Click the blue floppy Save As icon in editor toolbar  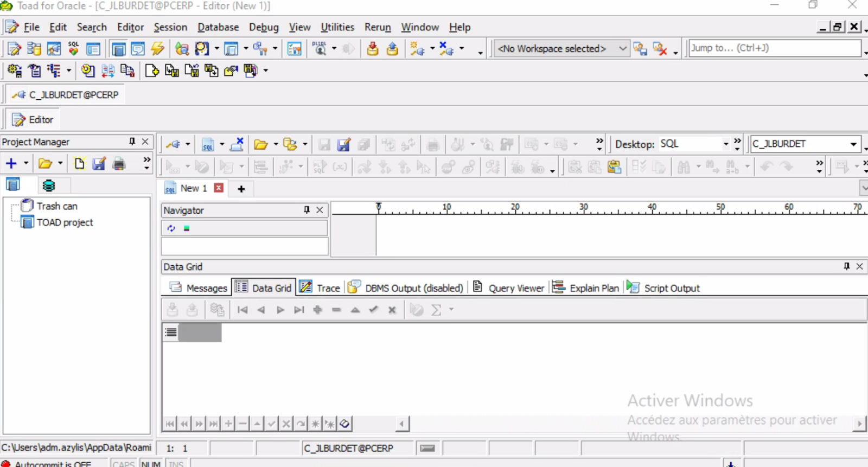(x=343, y=145)
